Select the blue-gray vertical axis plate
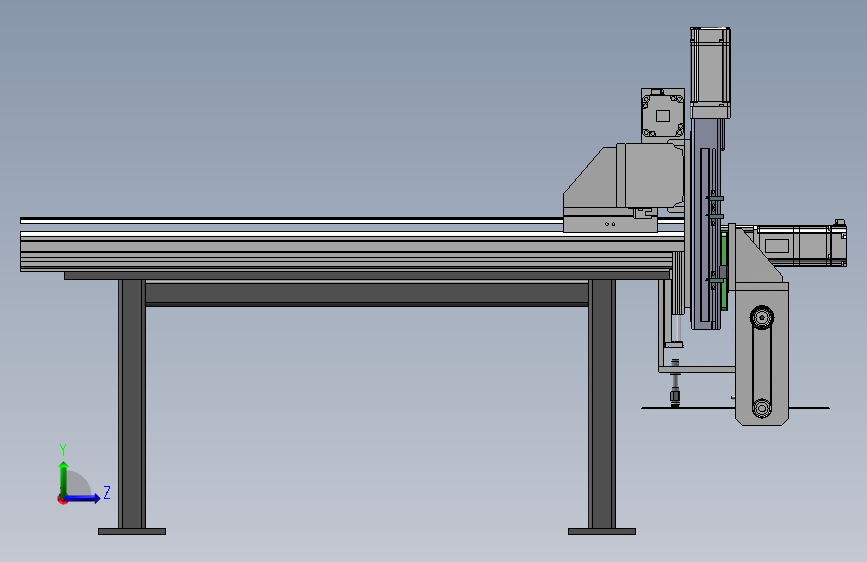This screenshot has height=562, width=867. 706,224
